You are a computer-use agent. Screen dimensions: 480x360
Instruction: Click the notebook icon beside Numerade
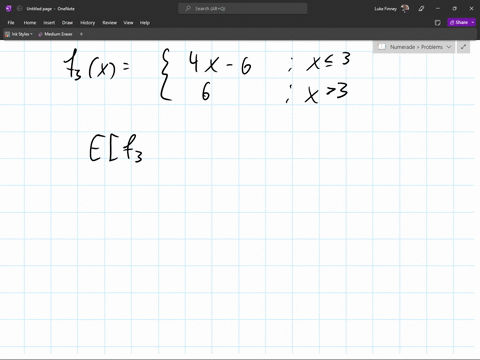(x=382, y=47)
